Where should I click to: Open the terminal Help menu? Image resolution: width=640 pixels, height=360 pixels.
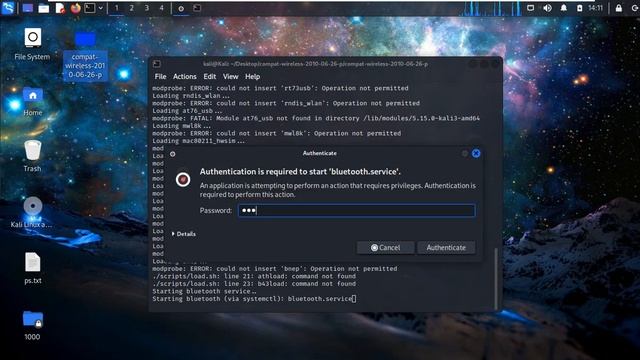coord(252,76)
